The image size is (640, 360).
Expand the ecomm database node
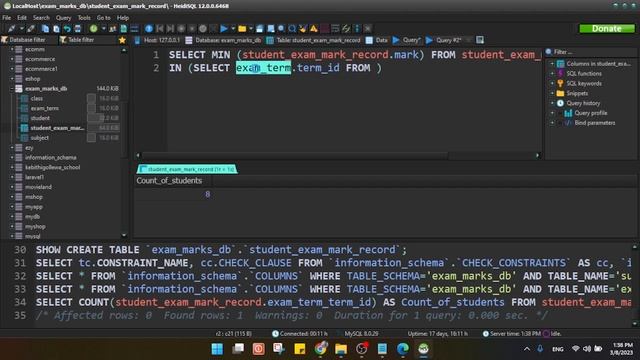[x=12, y=49]
